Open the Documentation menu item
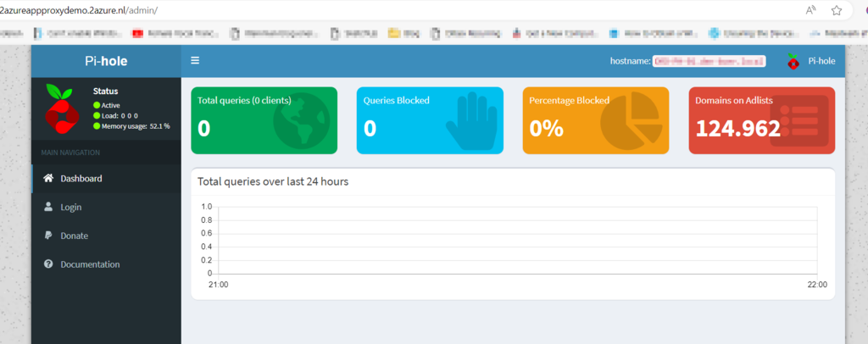The height and width of the screenshot is (344, 868). (x=106, y=265)
